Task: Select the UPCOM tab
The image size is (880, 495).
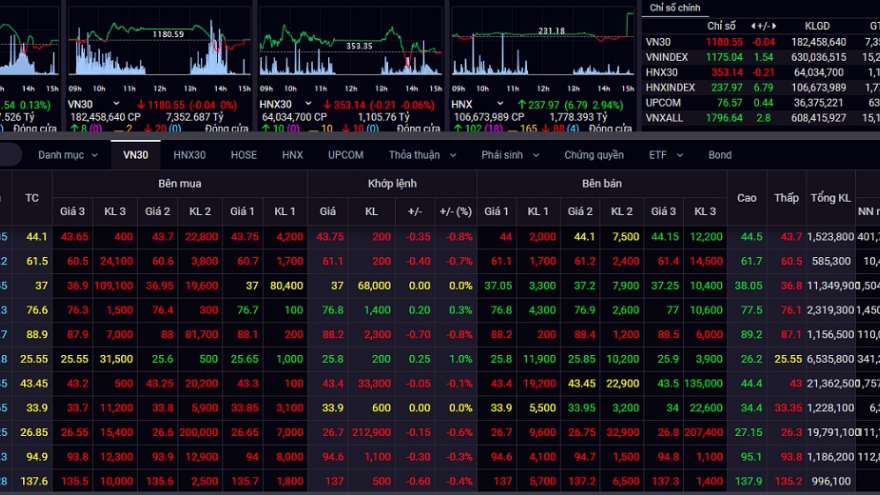Action: [x=345, y=155]
